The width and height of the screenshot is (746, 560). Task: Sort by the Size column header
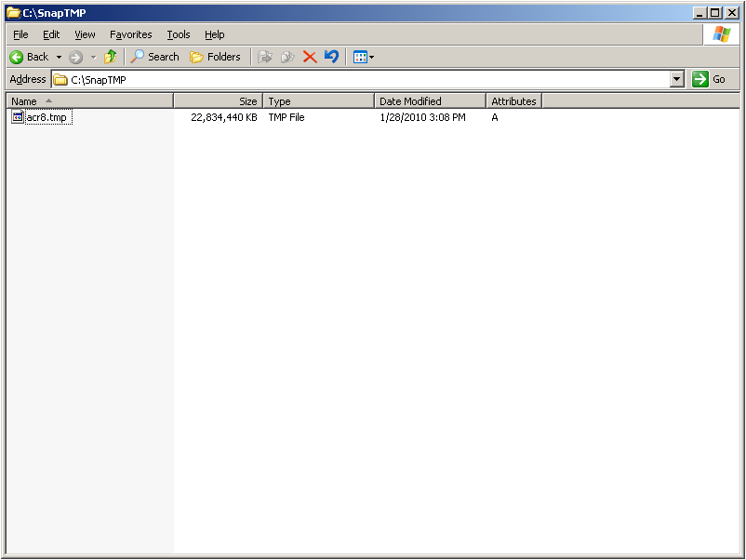219,101
